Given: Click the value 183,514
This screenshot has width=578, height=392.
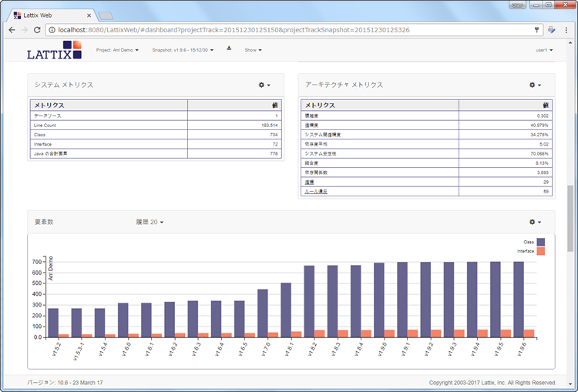Looking at the screenshot, I should (270, 126).
